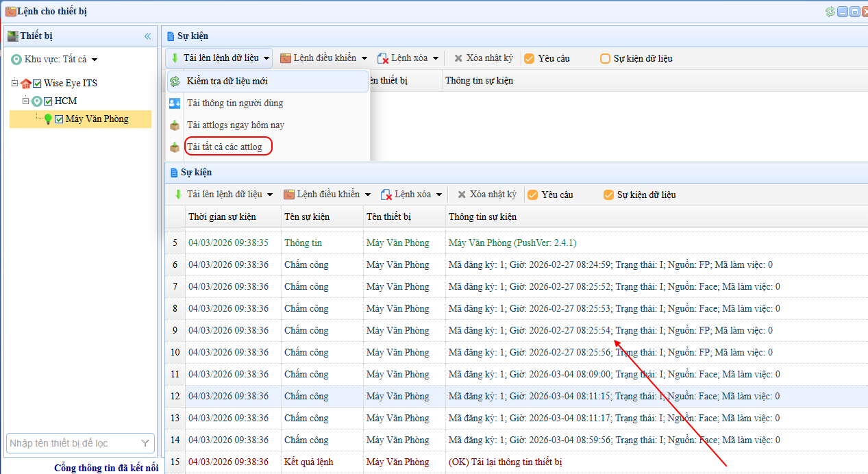Click the user icon beside Tải thông tin người dùng

point(175,103)
